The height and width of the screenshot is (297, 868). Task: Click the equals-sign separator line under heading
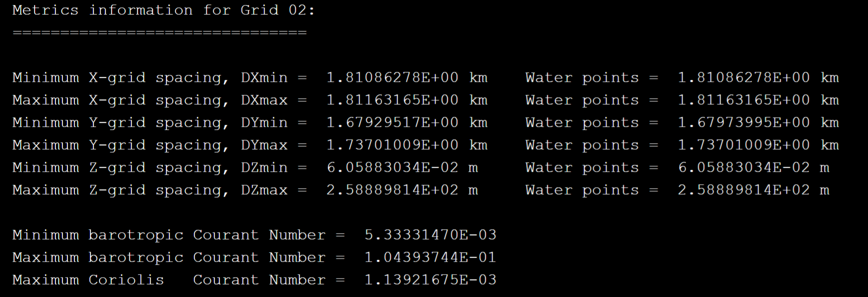pos(159,32)
